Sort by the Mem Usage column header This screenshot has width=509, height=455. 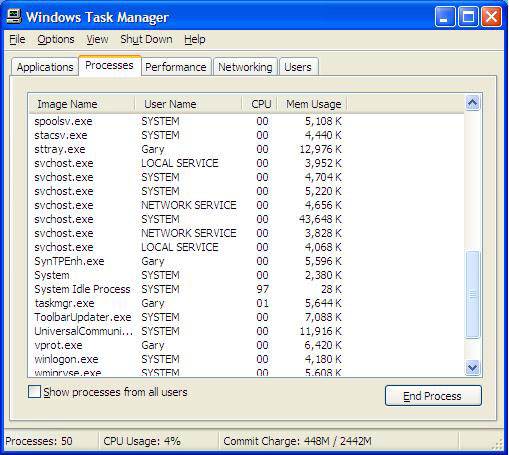click(312, 104)
